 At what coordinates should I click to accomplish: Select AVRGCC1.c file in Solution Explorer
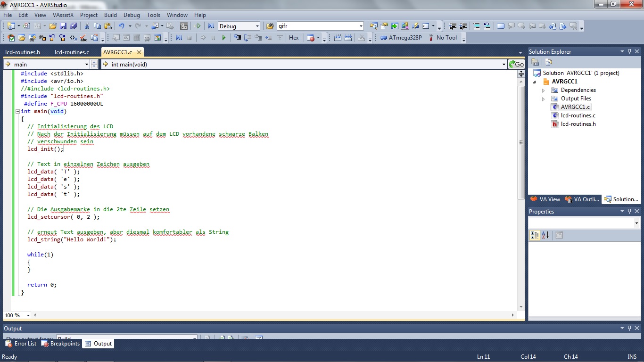[x=575, y=107]
